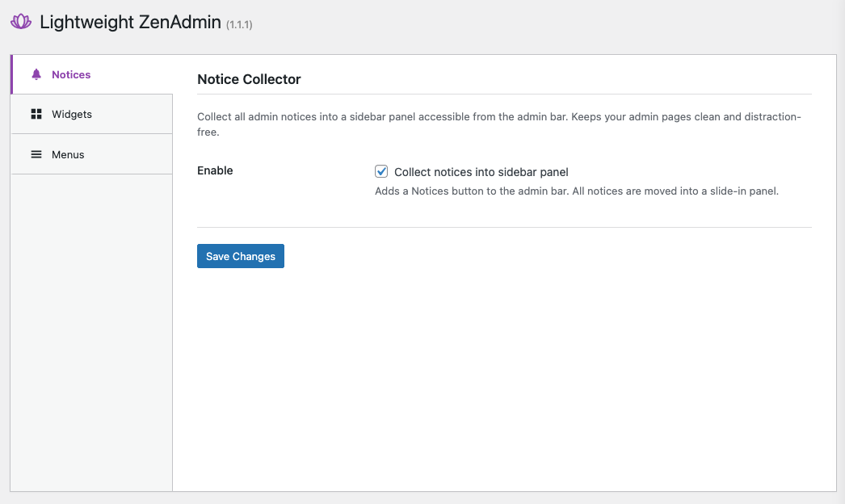Click the Enable label in settings

(214, 170)
